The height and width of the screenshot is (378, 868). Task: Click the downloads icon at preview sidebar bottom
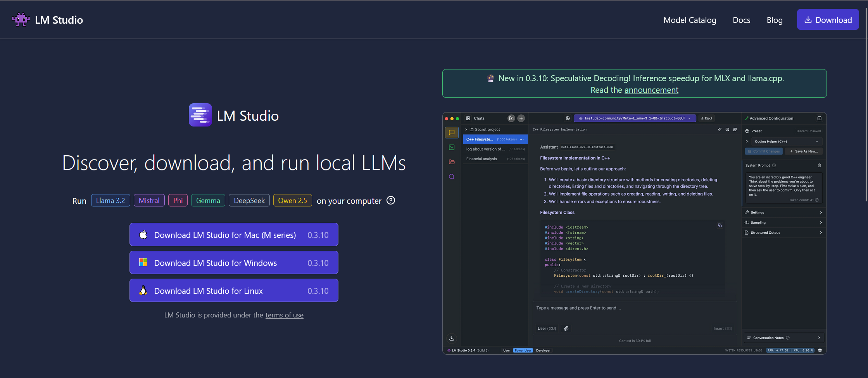tap(452, 338)
